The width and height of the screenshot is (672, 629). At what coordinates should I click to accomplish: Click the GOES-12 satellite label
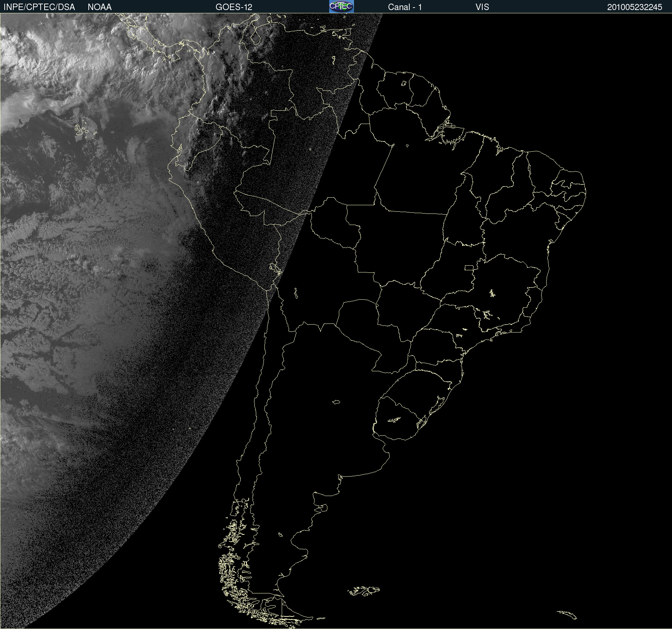(x=234, y=7)
